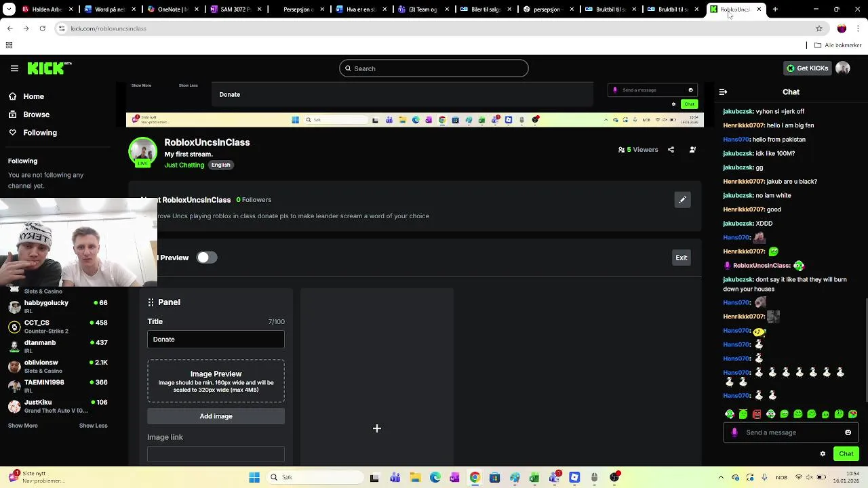The height and width of the screenshot is (488, 868).
Task: Click the Image link input field
Action: click(216, 454)
